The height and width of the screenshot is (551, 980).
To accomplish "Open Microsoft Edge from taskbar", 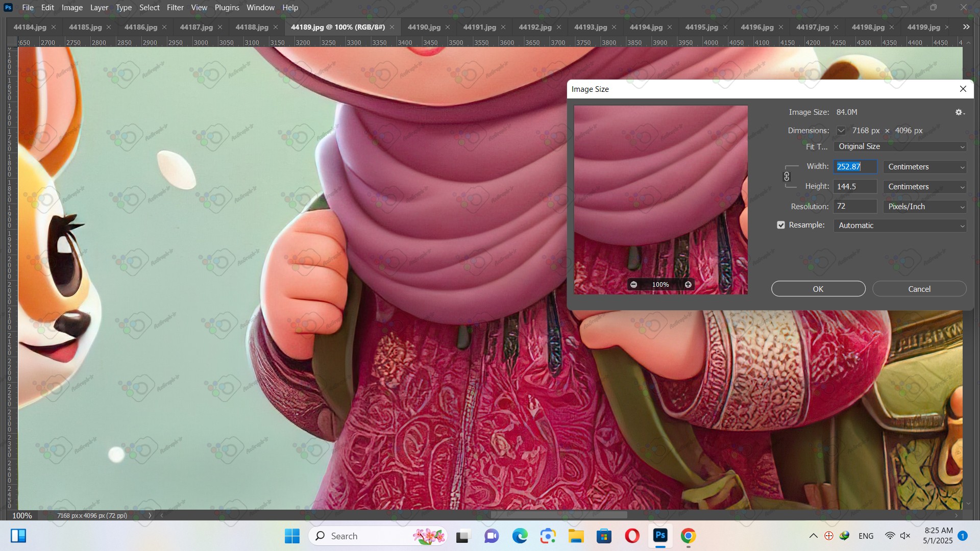I will click(x=520, y=536).
